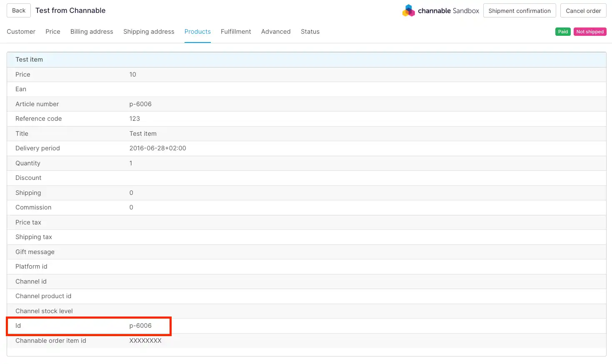The height and width of the screenshot is (364, 612).
Task: Open the Advanced tab
Action: [x=276, y=32]
